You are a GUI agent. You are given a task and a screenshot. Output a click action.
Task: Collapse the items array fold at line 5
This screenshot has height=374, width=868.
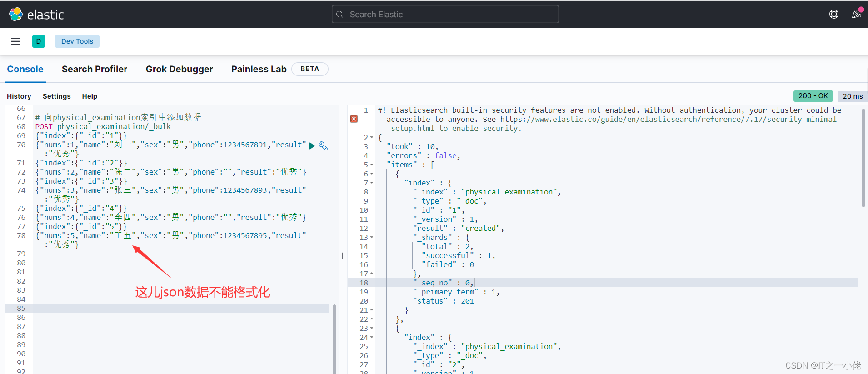(x=372, y=165)
